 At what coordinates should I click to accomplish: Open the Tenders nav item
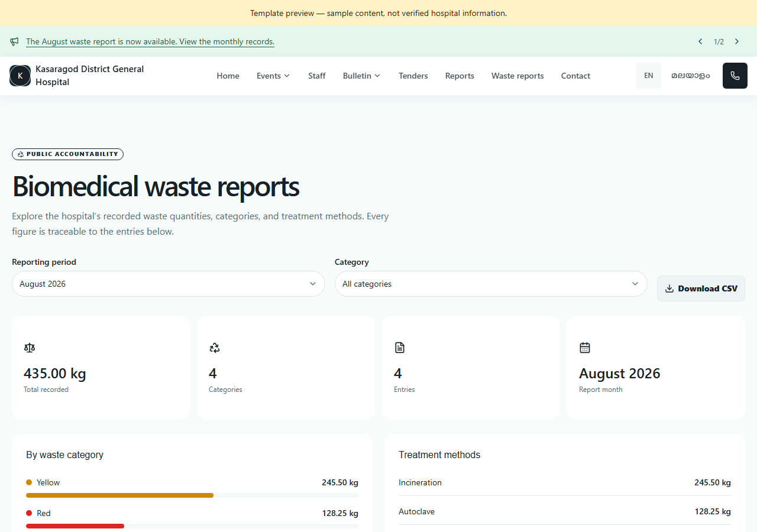click(413, 76)
